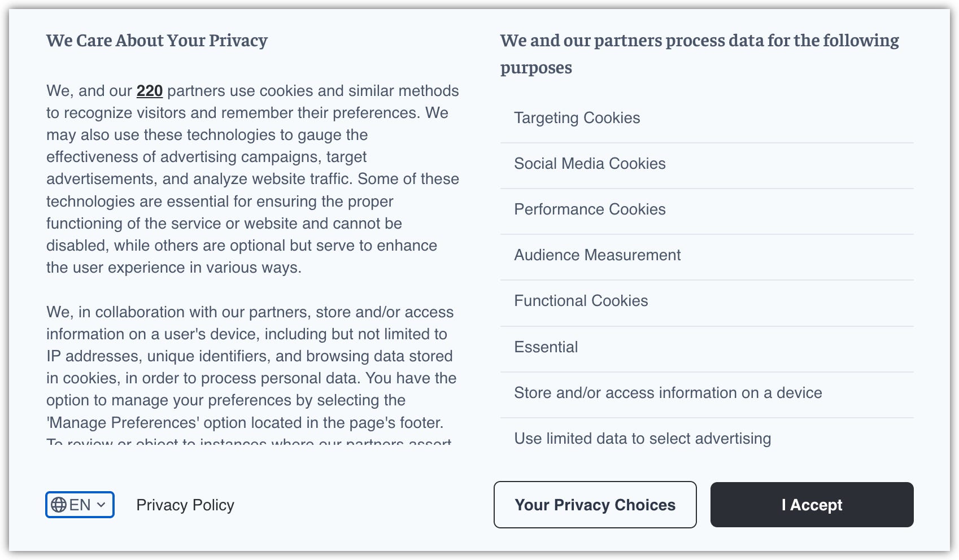Open the EN language selector
This screenshot has width=959, height=560.
pos(80,505)
